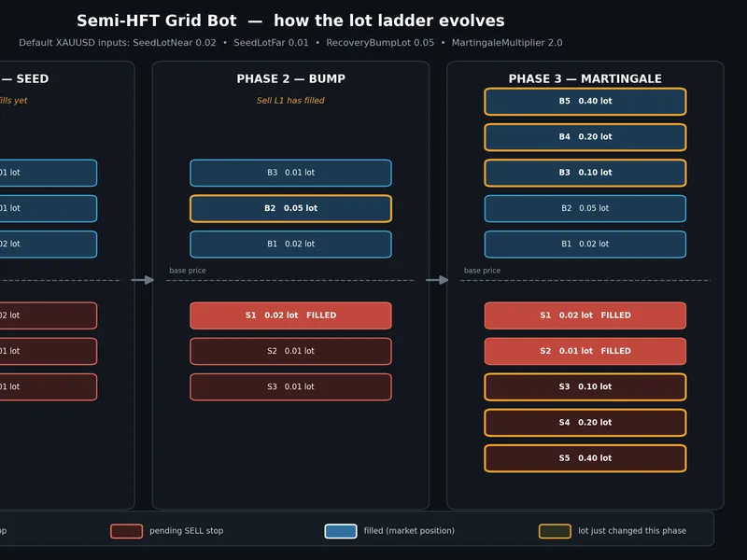Screen dimensions: 747x560
Task: Click the S2 0.01 lot pending box in Phase 2
Action: tap(290, 351)
